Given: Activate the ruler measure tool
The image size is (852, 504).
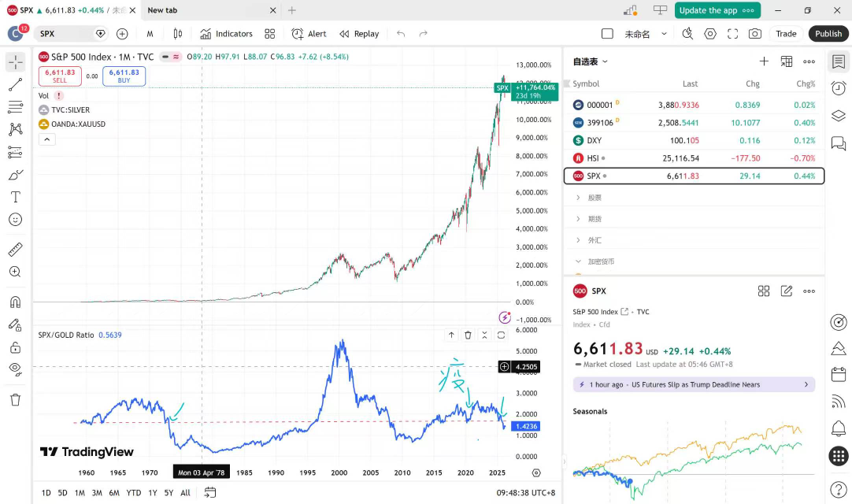Looking at the screenshot, I should 15,250.
